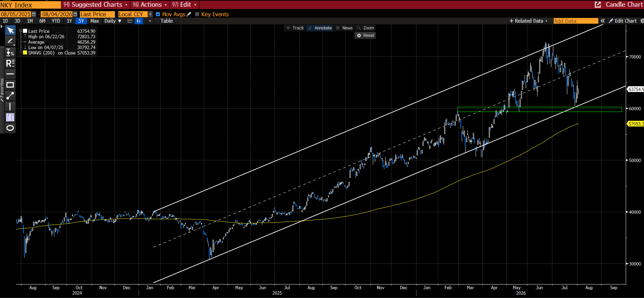Click the SMAVG (200) yellow color swatch

[25, 52]
